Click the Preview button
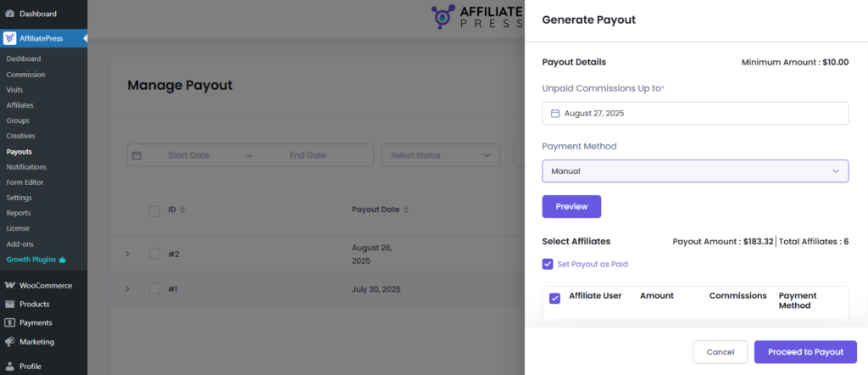The height and width of the screenshot is (375, 868). pyautogui.click(x=571, y=207)
